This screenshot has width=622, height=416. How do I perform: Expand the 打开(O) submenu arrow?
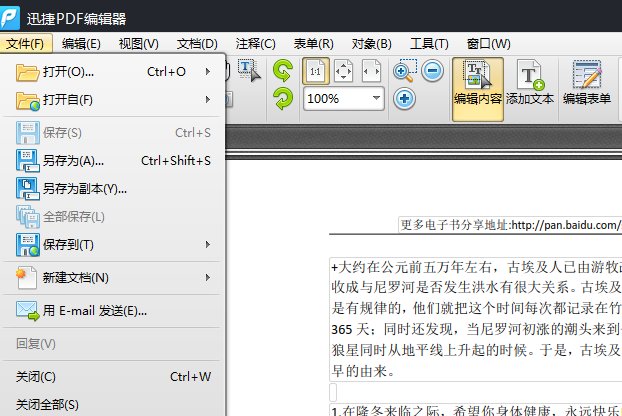(x=208, y=72)
